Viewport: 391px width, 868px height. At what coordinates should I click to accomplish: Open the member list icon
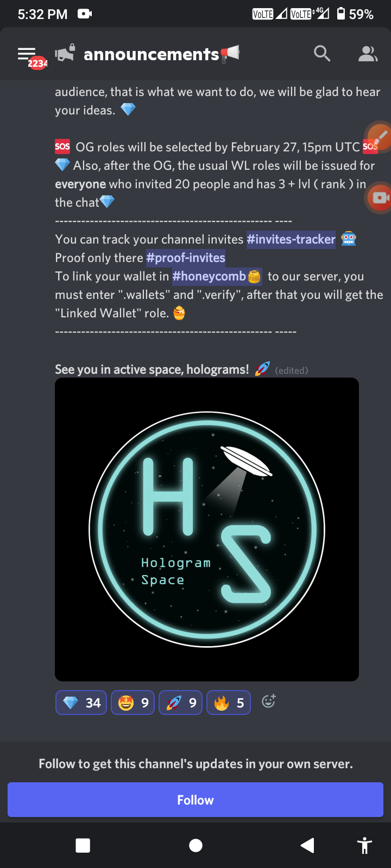click(368, 54)
